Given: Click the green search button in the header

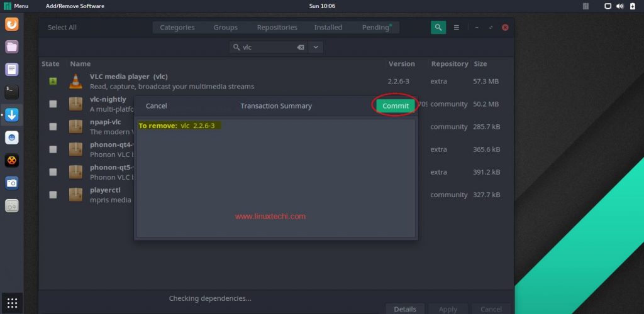Looking at the screenshot, I should [438, 28].
